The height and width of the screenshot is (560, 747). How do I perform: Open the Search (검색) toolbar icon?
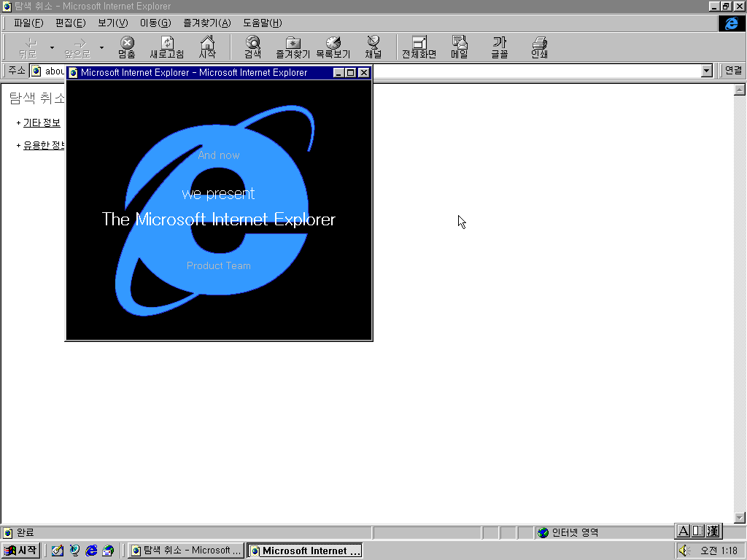(253, 47)
